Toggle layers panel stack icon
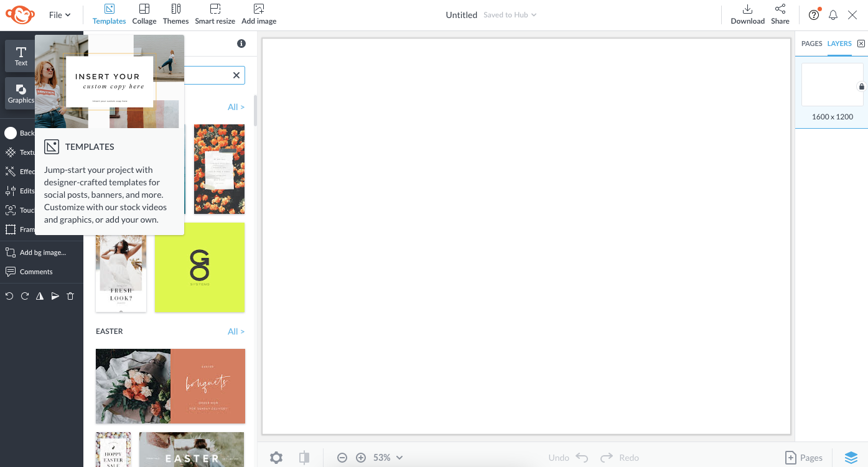Viewport: 868px width, 467px height. [x=851, y=458]
